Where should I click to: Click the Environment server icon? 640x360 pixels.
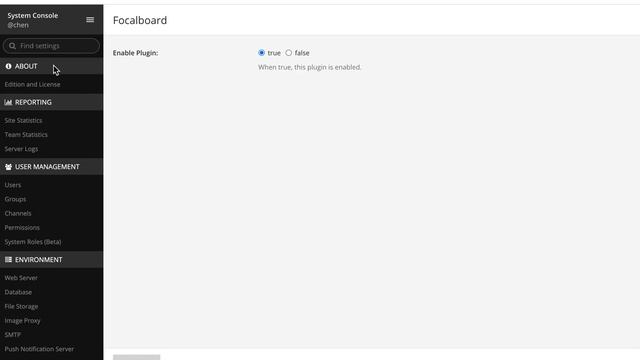coord(8,260)
